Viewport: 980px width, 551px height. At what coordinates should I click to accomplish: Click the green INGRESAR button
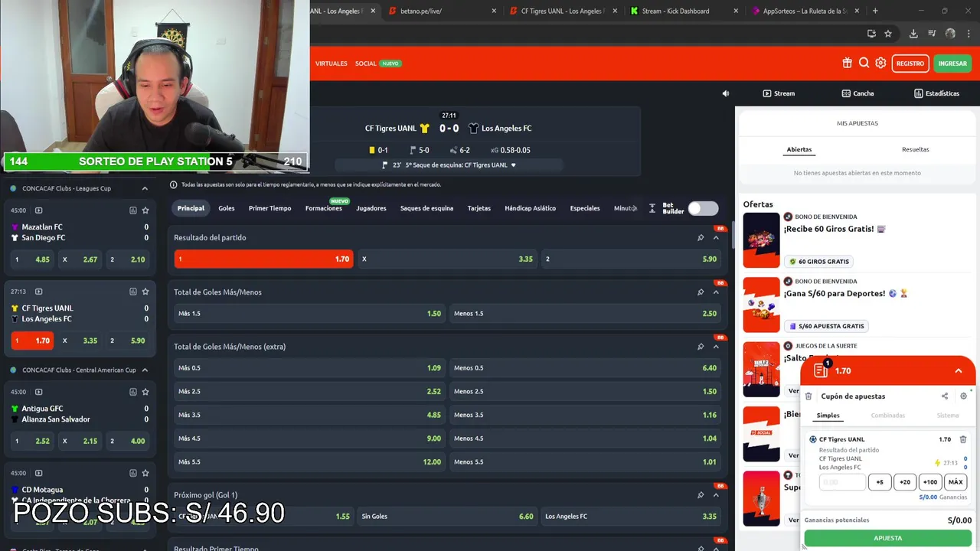(952, 64)
